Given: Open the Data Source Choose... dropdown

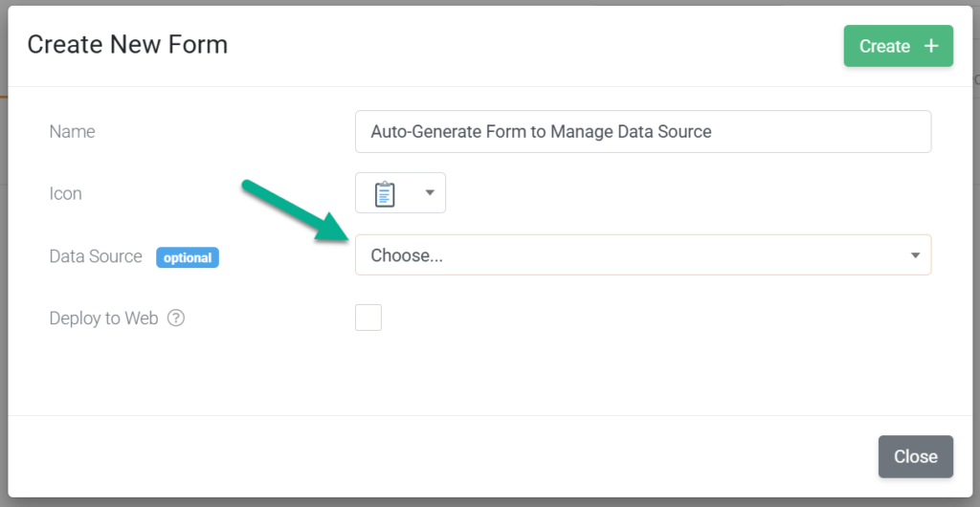Looking at the screenshot, I should click(643, 254).
